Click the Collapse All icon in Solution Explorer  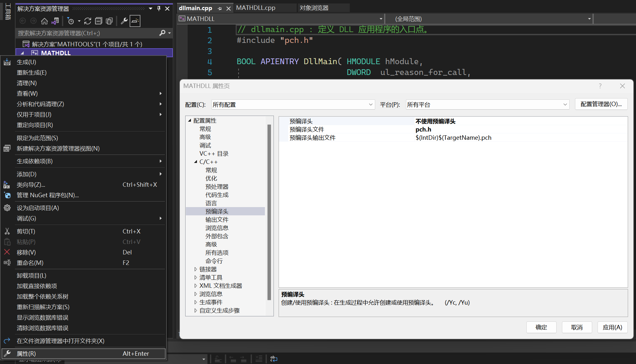pos(98,21)
